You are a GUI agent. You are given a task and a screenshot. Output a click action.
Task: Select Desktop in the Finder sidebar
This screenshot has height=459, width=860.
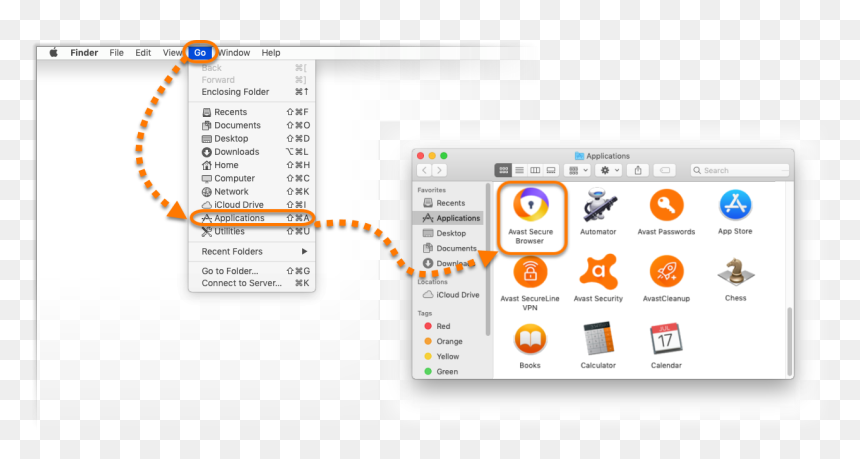pos(449,233)
